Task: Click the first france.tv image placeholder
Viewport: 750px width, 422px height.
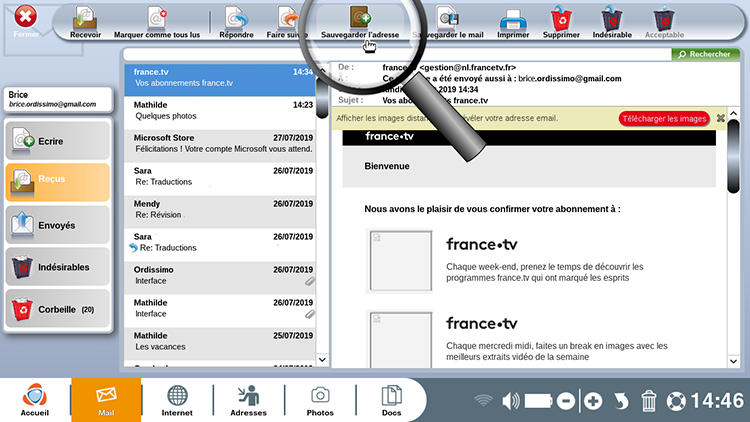Action: [400, 261]
